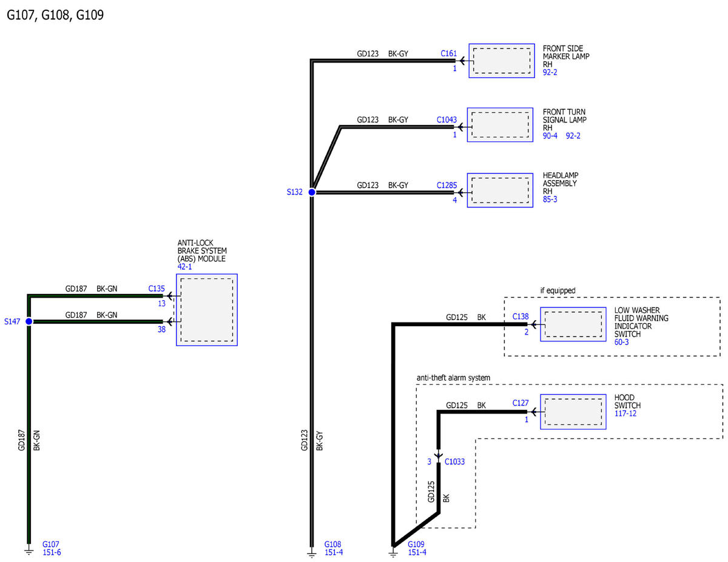Open the C127 connector reference
Image resolution: width=728 pixels, height=562 pixels.
(521, 403)
